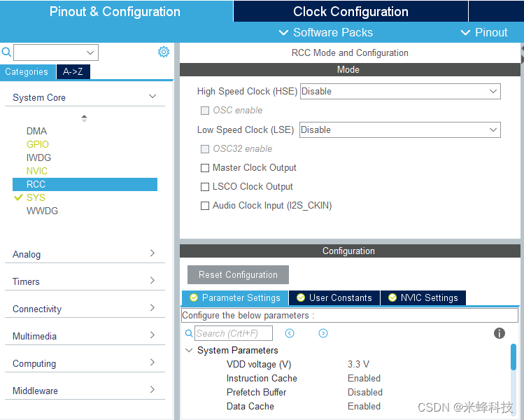Click the VDD voltage (V) parameter label

(259, 364)
